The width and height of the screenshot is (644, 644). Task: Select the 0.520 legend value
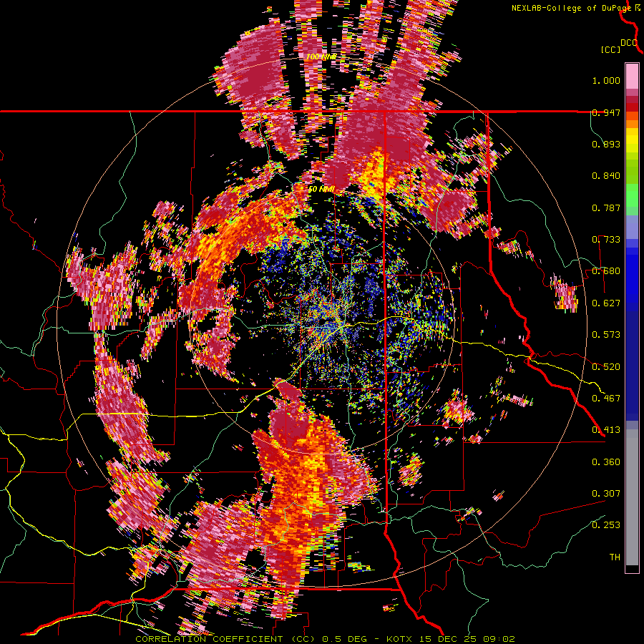[606, 367]
